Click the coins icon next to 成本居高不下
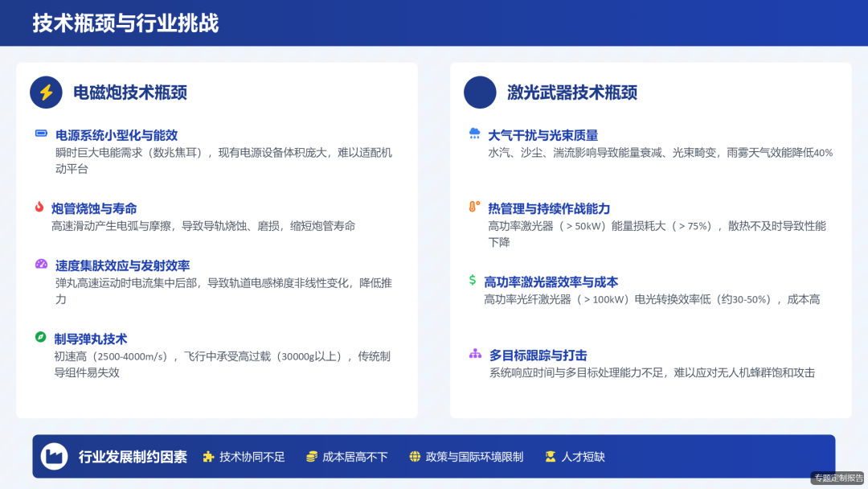The image size is (868, 489). 312,456
